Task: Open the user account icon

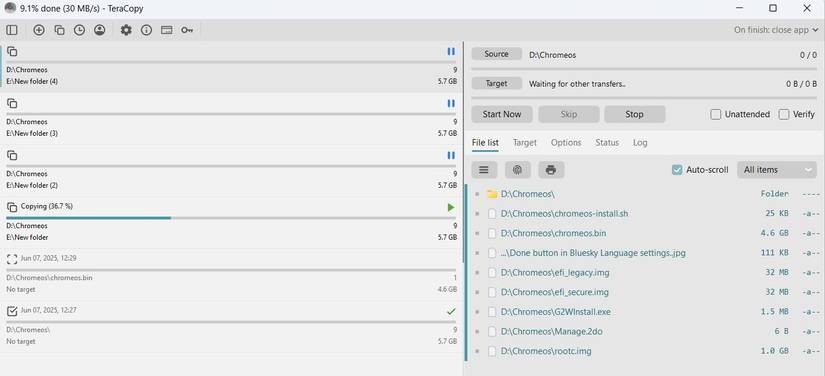Action: point(99,30)
